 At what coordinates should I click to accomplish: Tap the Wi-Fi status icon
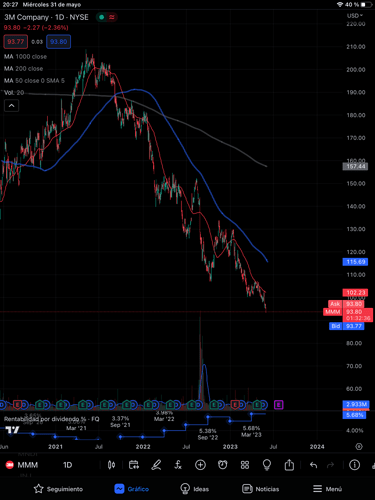[340, 5]
